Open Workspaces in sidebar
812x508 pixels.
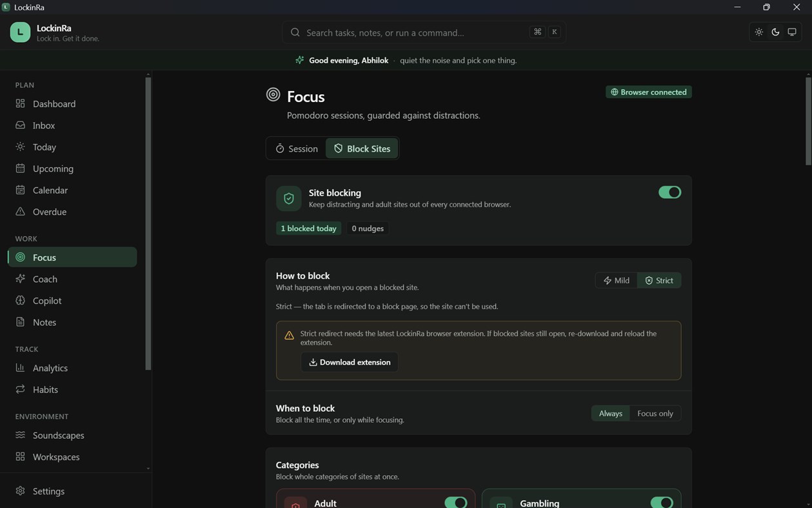(x=72, y=457)
